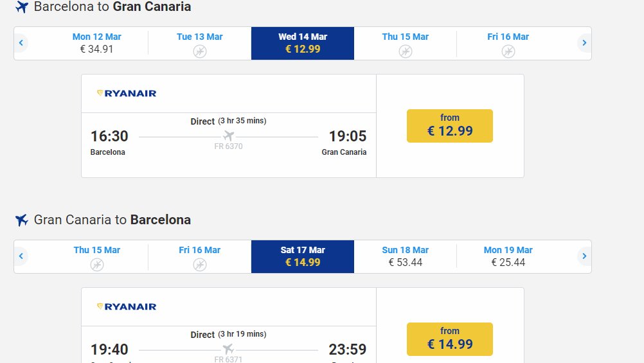644x363 pixels.
Task: Click the no-flight icon under outbound Thu 15 Mar
Action: [x=405, y=51]
